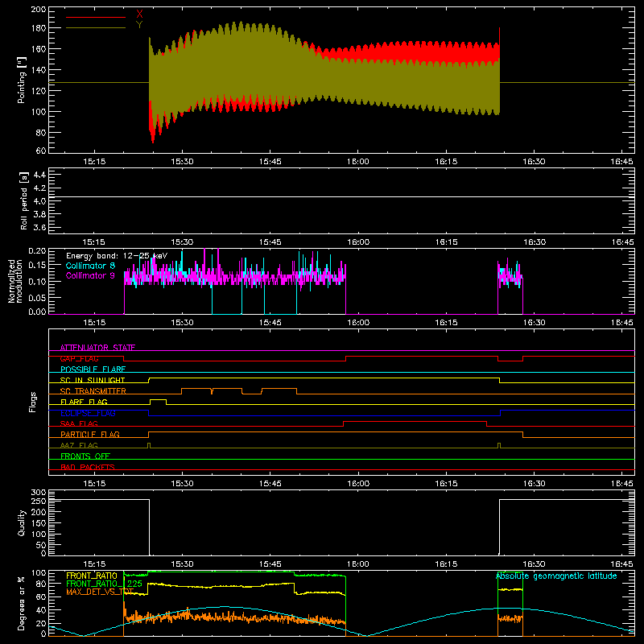
Task: Click the SC_IN_SUNLIGHT flag label
Action: coord(93,380)
